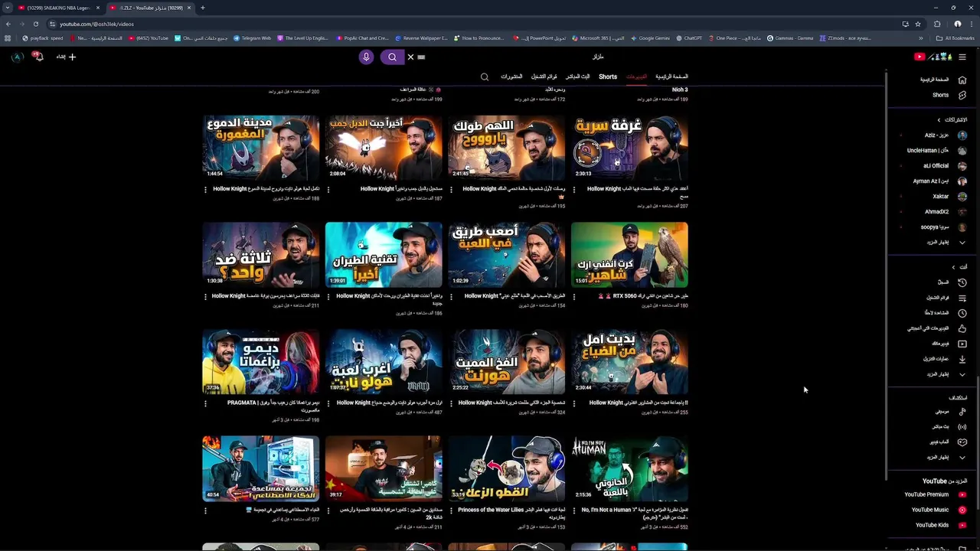Image resolution: width=980 pixels, height=551 pixels.
Task: Clear the search box with the X icon
Action: coord(410,57)
